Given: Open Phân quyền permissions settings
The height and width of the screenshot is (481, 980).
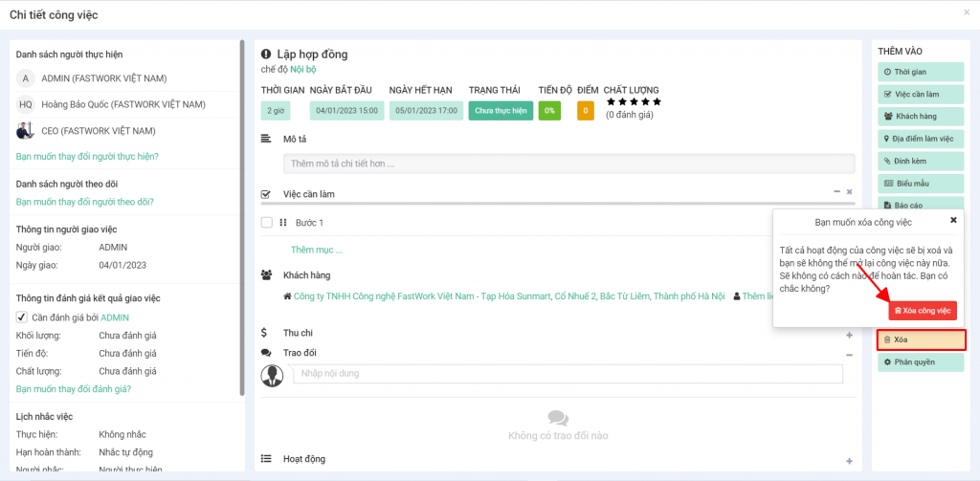Looking at the screenshot, I should 921,362.
